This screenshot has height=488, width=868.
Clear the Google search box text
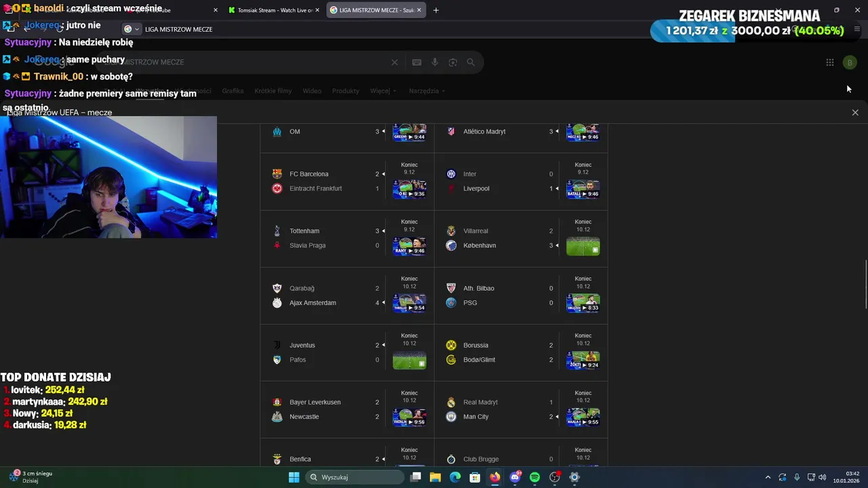click(395, 62)
